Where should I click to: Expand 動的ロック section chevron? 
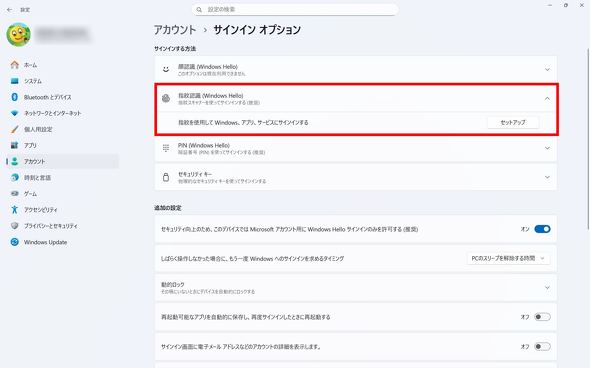547,287
